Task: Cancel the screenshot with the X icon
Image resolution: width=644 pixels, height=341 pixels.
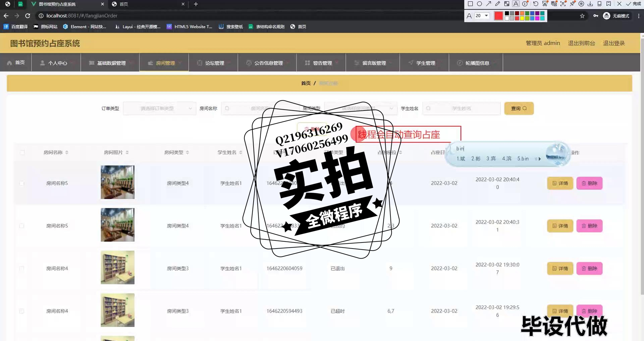Action: coord(619,4)
